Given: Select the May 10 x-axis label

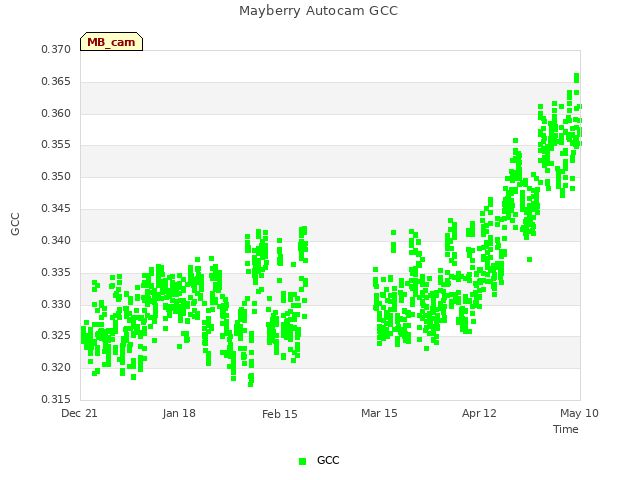Looking at the screenshot, I should tap(579, 413).
